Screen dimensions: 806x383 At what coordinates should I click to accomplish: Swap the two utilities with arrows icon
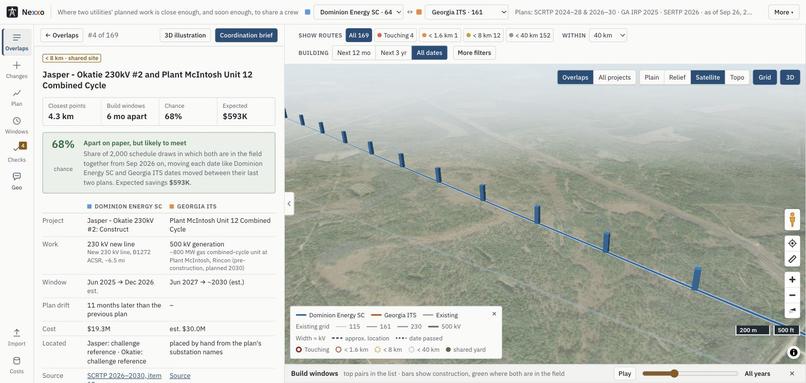click(x=410, y=12)
